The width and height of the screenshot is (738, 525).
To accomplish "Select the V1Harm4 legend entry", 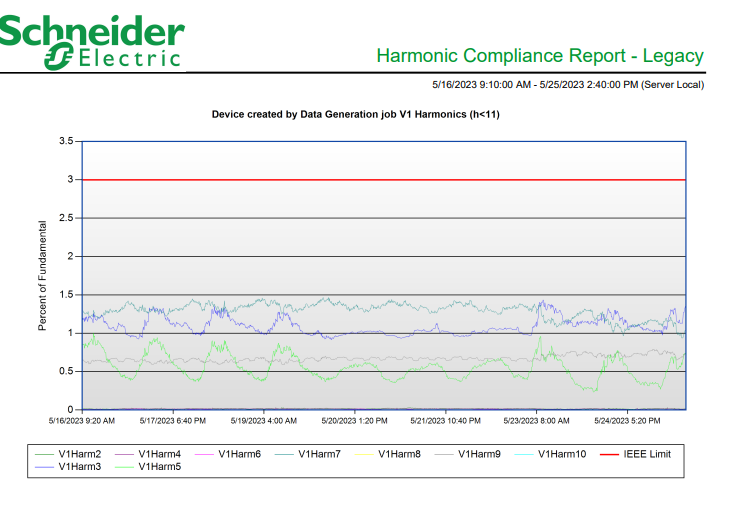I will 159,454.
